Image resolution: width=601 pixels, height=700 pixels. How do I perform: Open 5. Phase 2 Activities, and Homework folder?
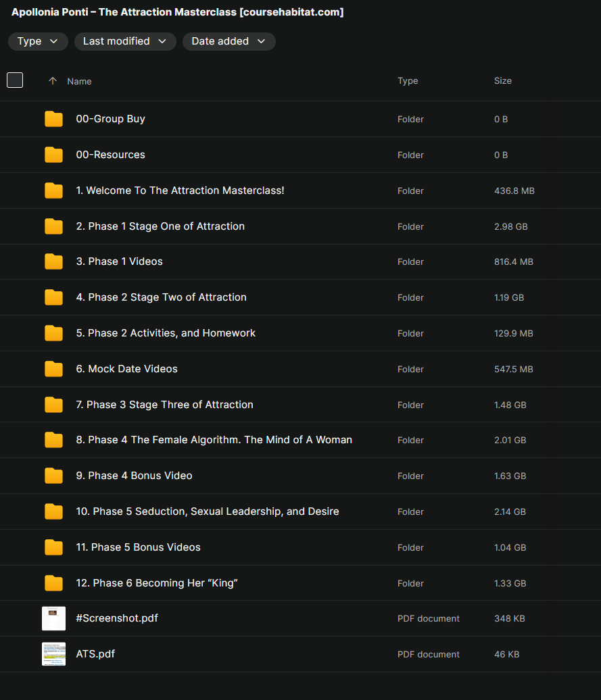[x=166, y=333]
